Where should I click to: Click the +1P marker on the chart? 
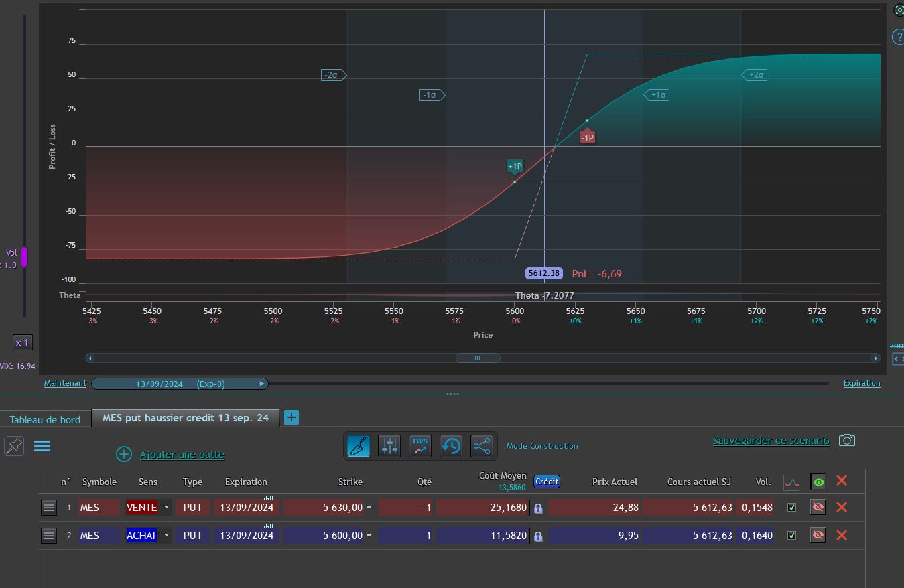click(x=515, y=167)
